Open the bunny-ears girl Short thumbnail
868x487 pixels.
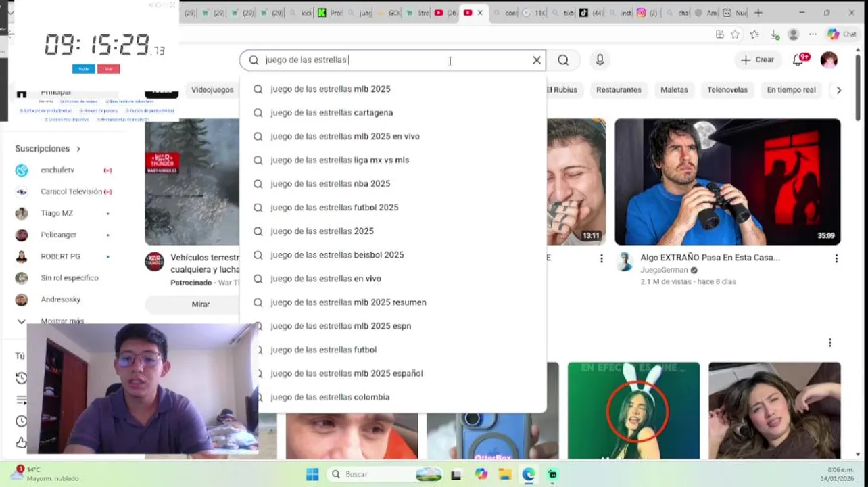point(633,411)
